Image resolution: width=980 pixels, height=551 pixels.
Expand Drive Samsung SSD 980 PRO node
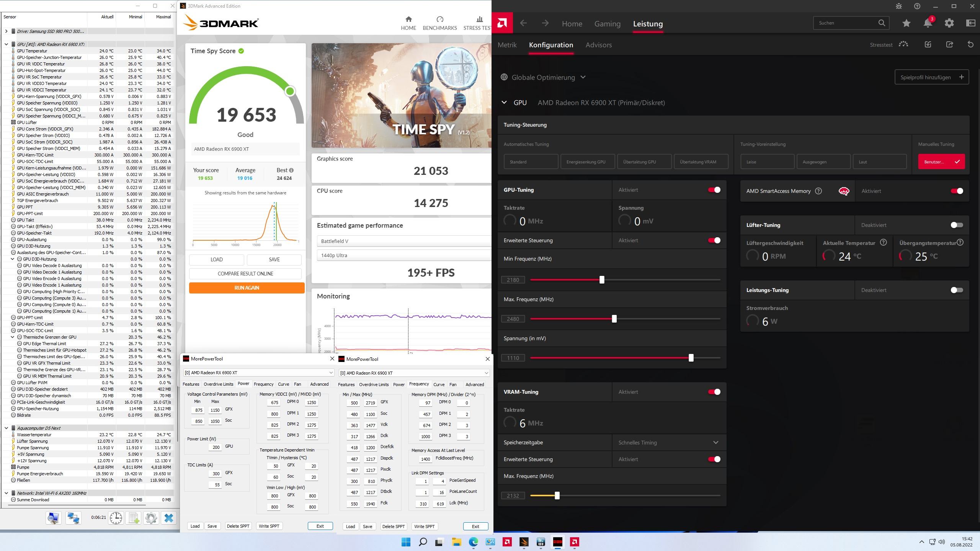coord(7,31)
